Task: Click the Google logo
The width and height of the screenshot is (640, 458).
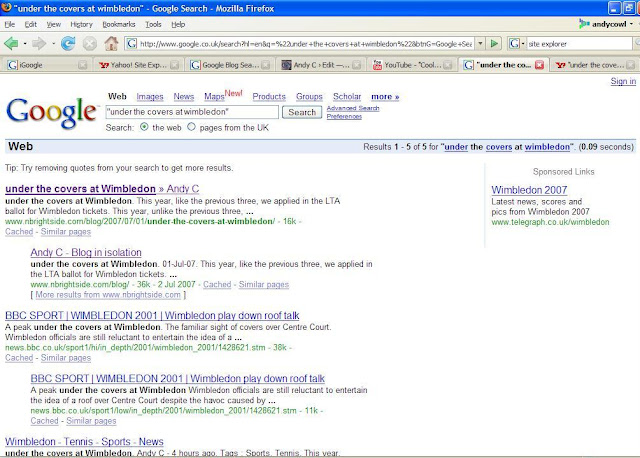Action: pos(51,112)
